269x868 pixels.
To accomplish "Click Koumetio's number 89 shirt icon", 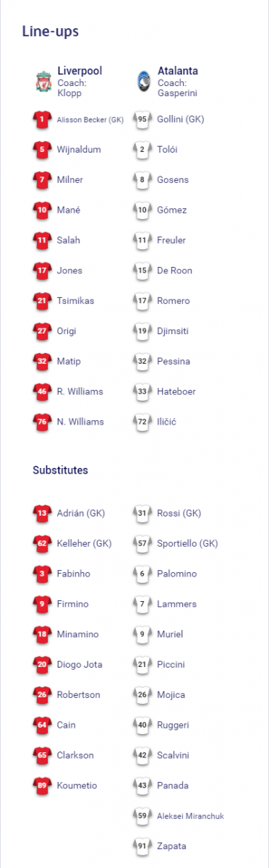I will pos(43,786).
